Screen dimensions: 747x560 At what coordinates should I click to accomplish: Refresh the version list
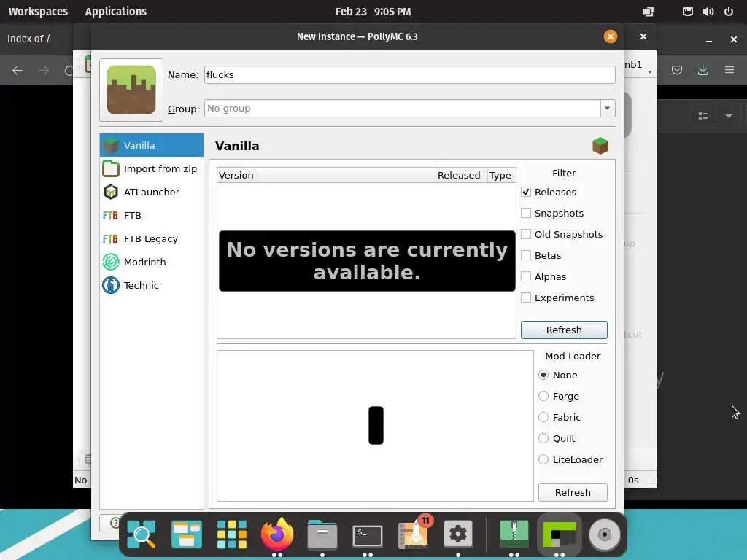pyautogui.click(x=564, y=330)
